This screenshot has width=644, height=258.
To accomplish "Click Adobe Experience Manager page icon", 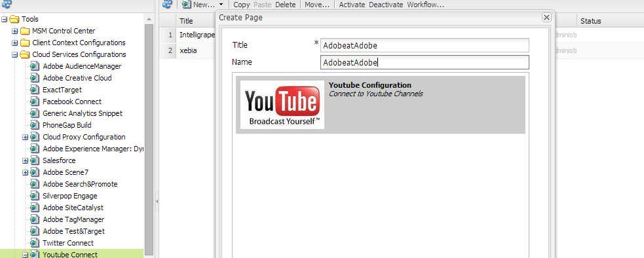I will click(x=35, y=149).
